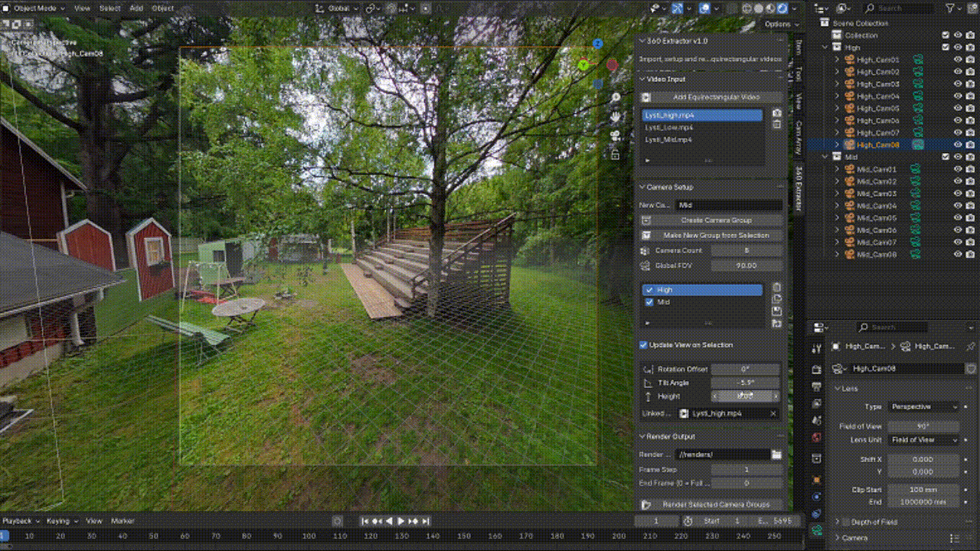
Task: Select rendered viewport shading sphere
Action: coord(784,8)
